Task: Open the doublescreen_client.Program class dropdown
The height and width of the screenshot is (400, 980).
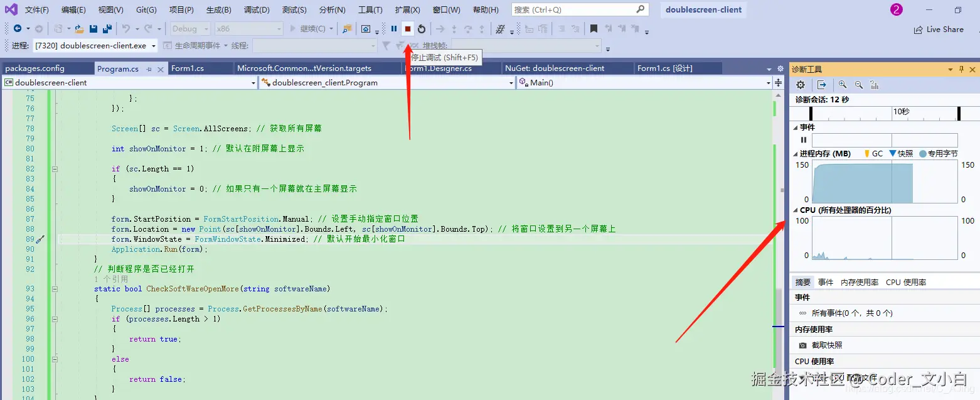Action: coord(386,83)
